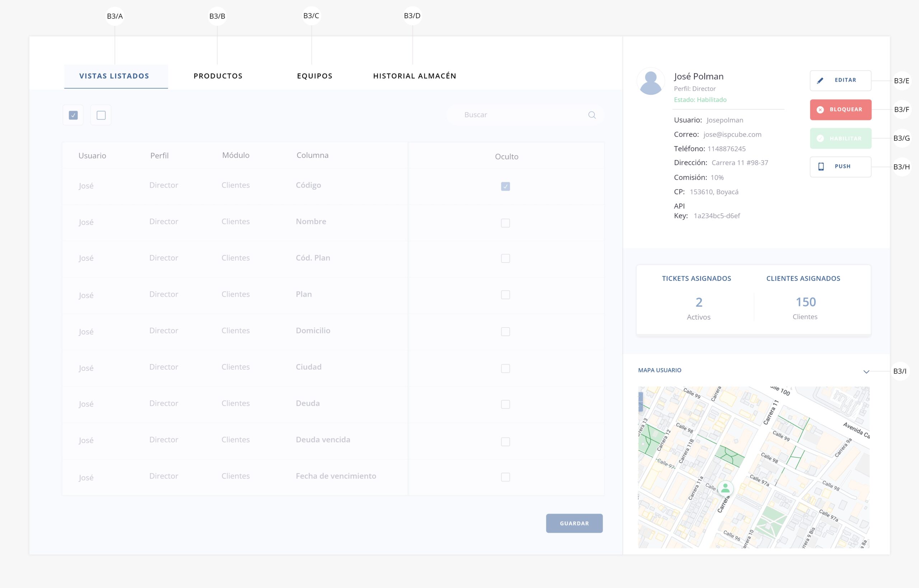Screen dimensions: 919x588
Task: Click the Bloquear button
Action: tap(840, 109)
